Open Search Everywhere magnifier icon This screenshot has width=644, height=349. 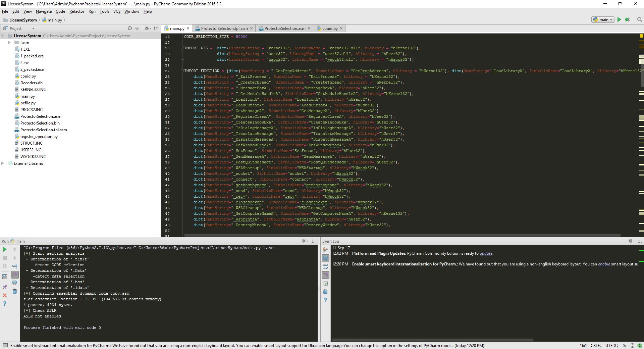(x=639, y=20)
